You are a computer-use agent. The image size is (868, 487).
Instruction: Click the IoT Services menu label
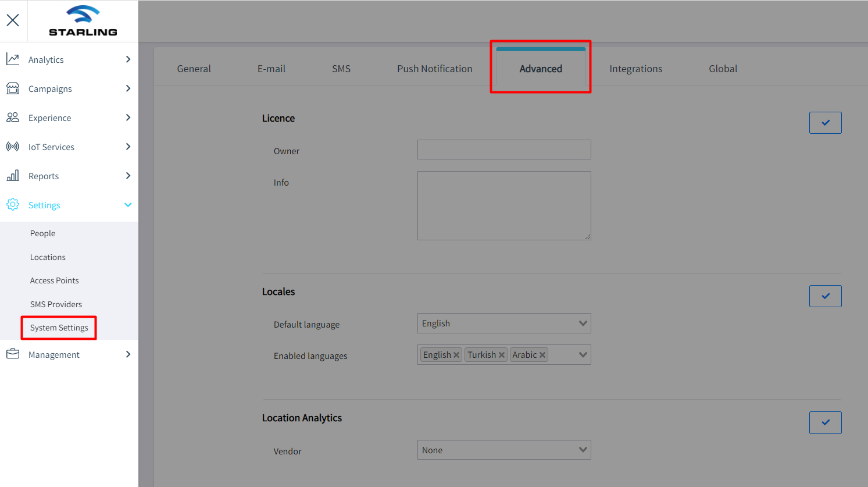tap(51, 147)
